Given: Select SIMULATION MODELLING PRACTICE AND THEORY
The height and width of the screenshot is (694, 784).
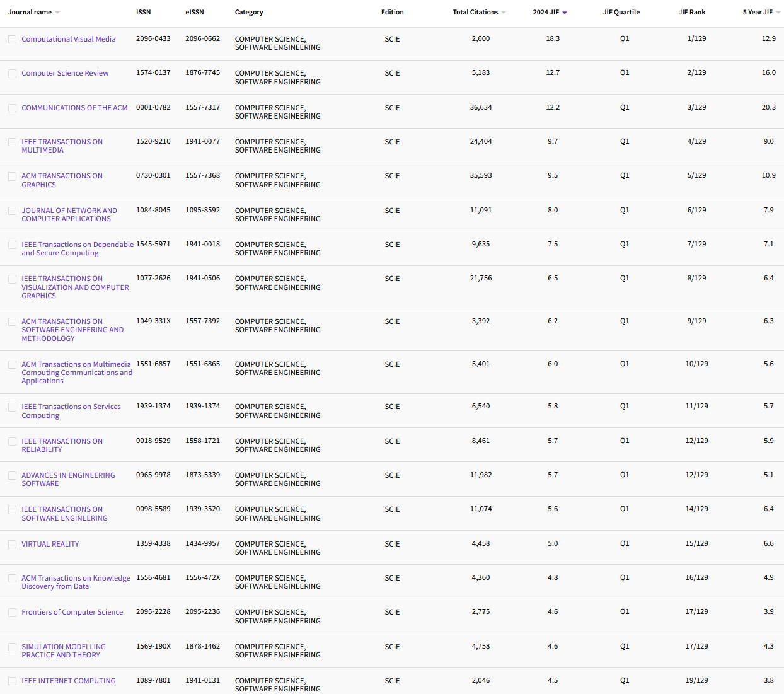Looking at the screenshot, I should tap(64, 651).
